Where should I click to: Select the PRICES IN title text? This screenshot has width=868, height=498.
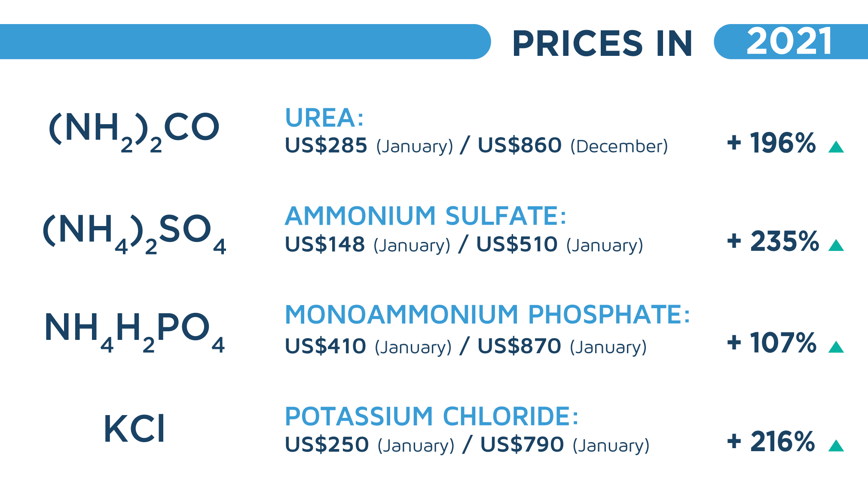(602, 43)
